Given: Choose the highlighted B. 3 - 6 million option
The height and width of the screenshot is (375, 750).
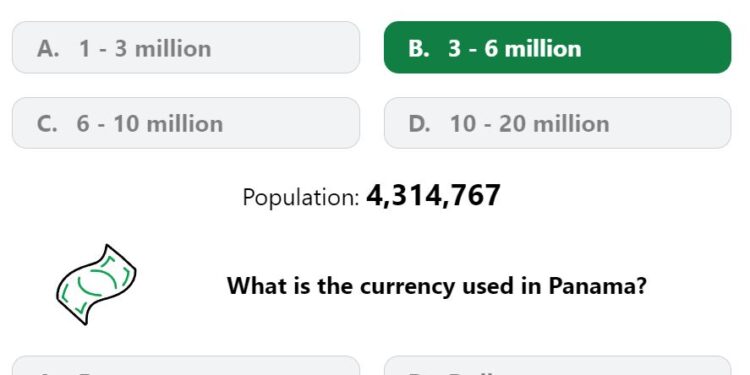Looking at the screenshot, I should [557, 47].
